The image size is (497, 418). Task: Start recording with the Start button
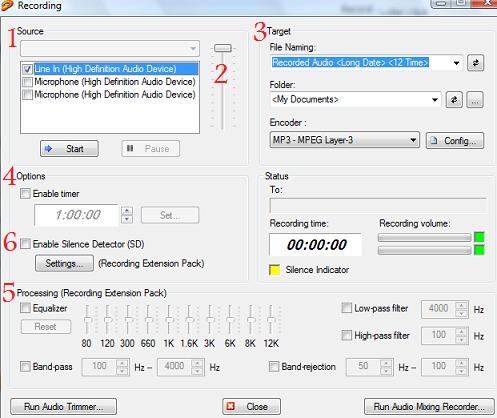click(x=69, y=148)
